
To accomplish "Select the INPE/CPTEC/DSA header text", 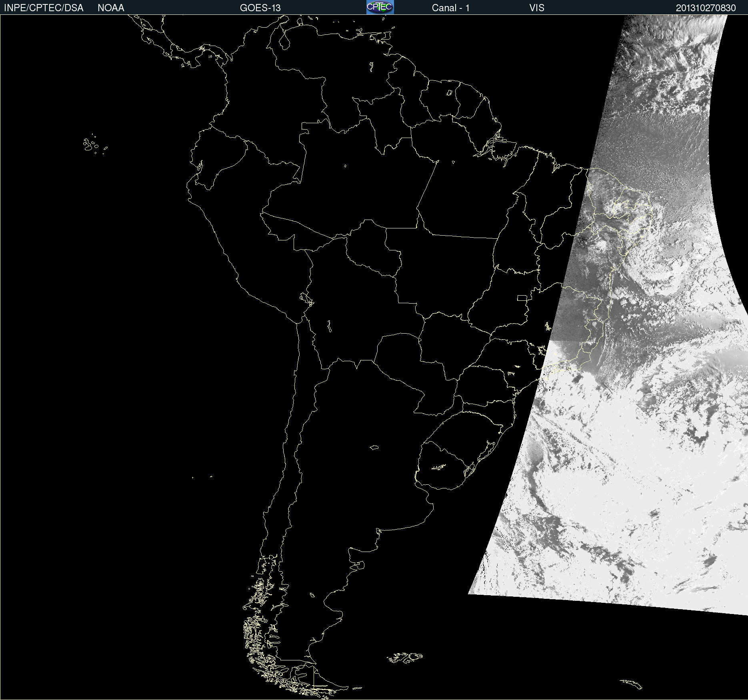I will [44, 8].
